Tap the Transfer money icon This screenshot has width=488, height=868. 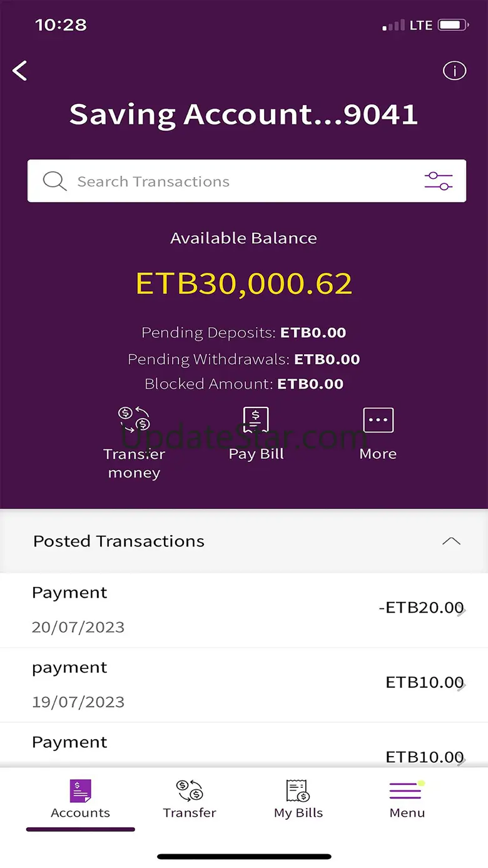point(134,421)
